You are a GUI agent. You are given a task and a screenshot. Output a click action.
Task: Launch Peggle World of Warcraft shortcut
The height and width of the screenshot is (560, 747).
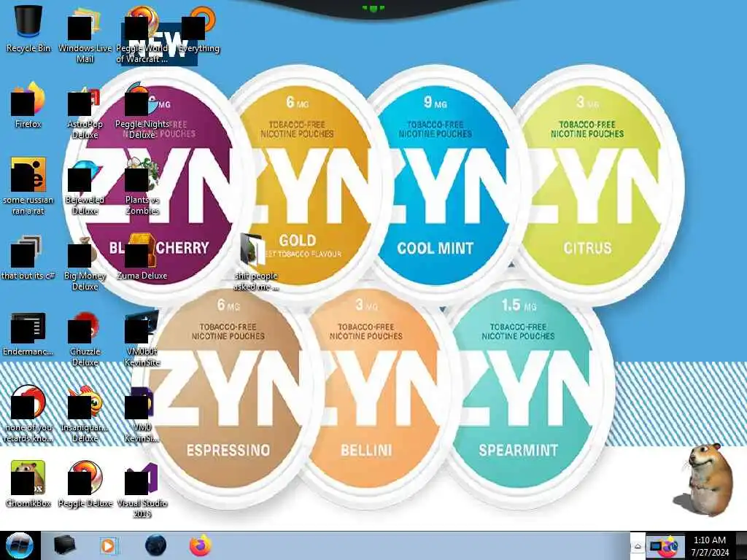click(x=142, y=34)
